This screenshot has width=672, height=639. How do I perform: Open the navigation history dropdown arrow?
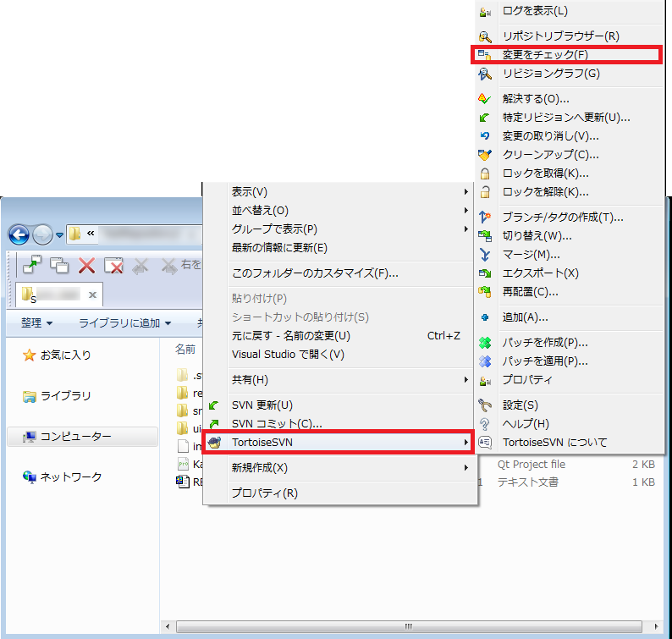point(59,234)
